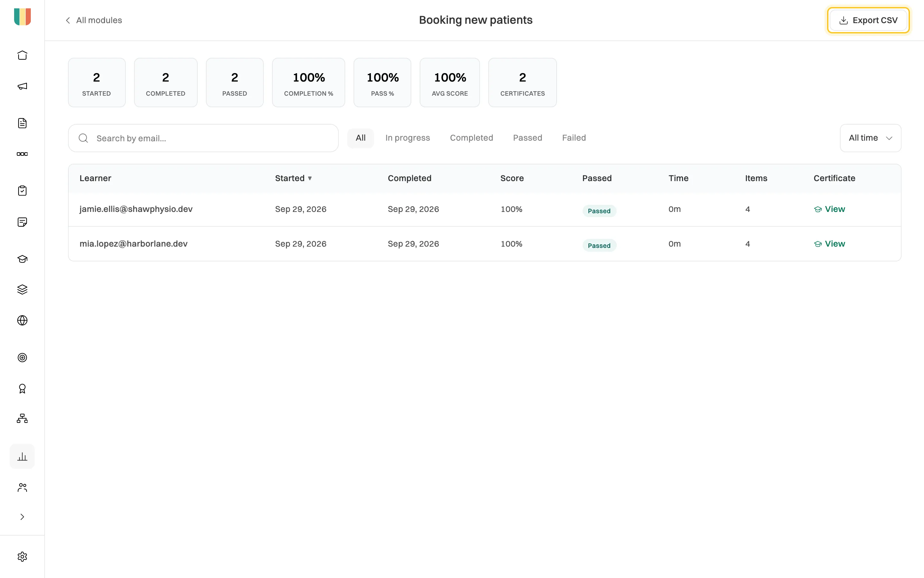
Task: Expand the sidebar with the chevron arrow
Action: click(22, 517)
